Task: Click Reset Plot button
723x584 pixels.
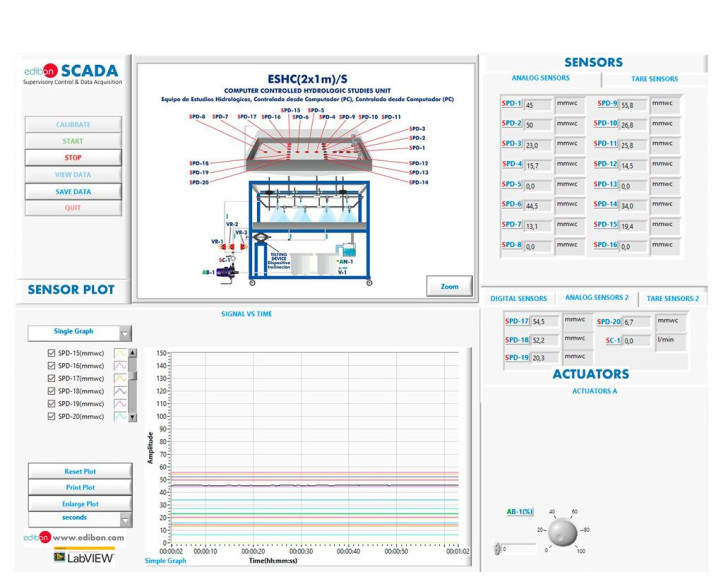Action: (x=80, y=472)
